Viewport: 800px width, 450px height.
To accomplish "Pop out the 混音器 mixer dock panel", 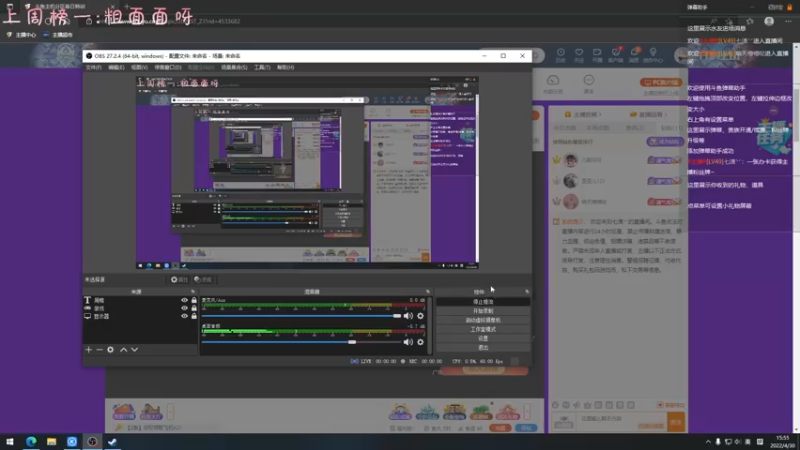I will 428,291.
